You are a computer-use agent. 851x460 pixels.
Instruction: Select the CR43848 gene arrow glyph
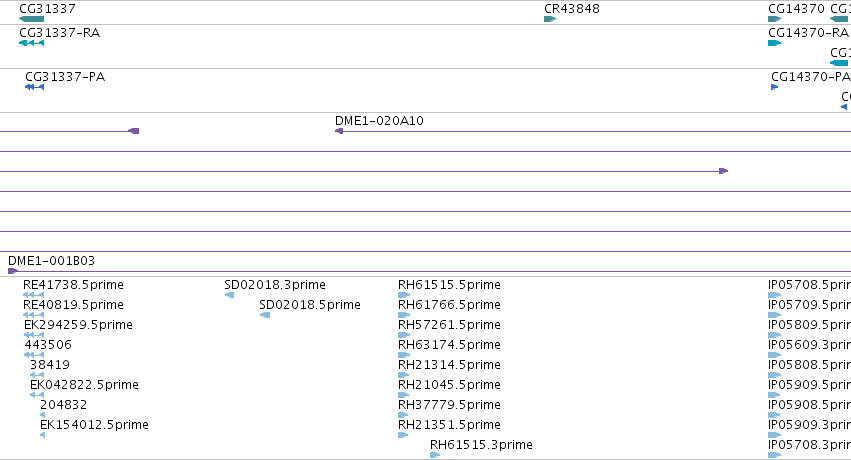point(550,19)
